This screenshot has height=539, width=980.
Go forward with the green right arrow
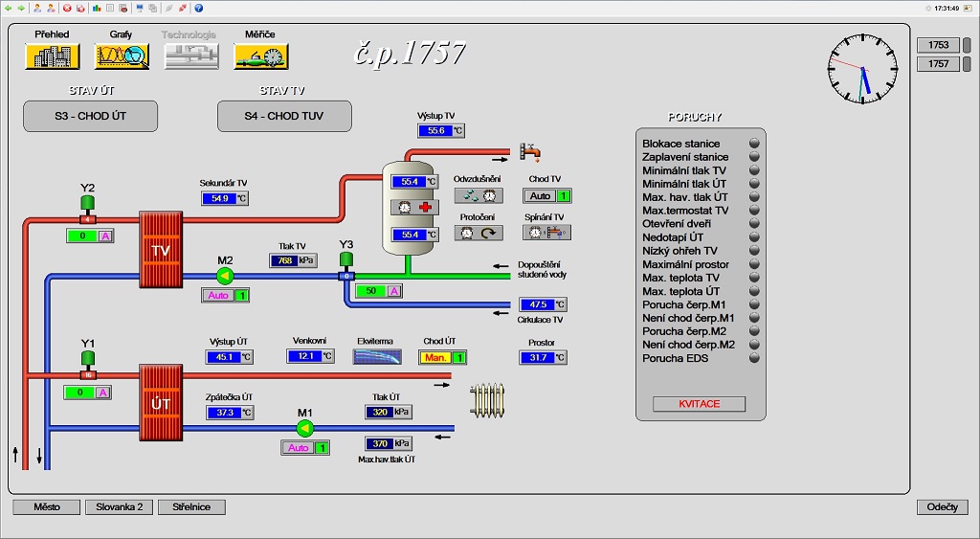(21, 8)
